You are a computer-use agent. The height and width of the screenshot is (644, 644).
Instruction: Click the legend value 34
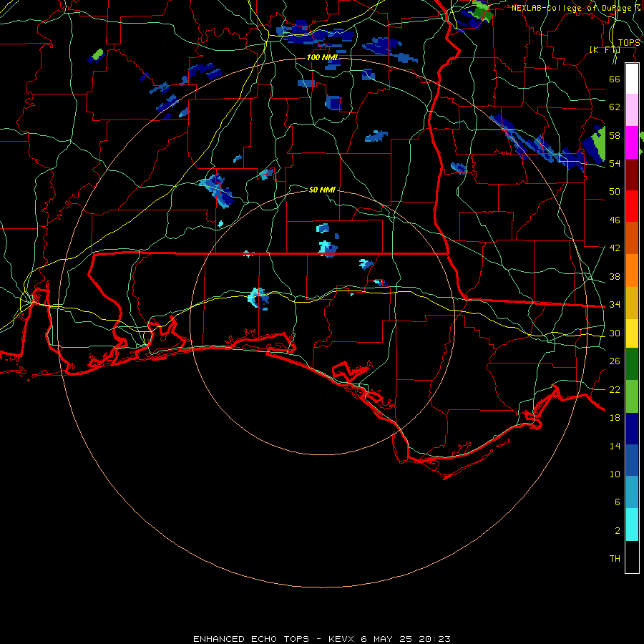(x=615, y=304)
